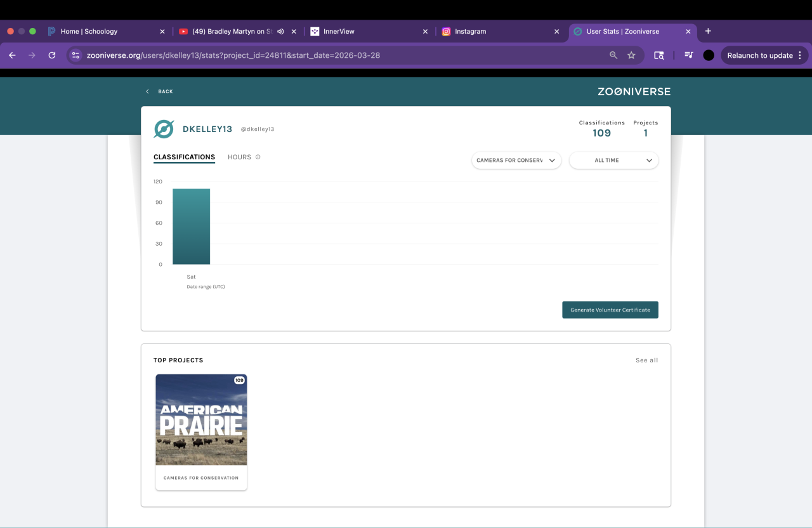Screen dimensions: 812x528
Task: Click the info icon beside HOURS
Action: pyautogui.click(x=258, y=157)
